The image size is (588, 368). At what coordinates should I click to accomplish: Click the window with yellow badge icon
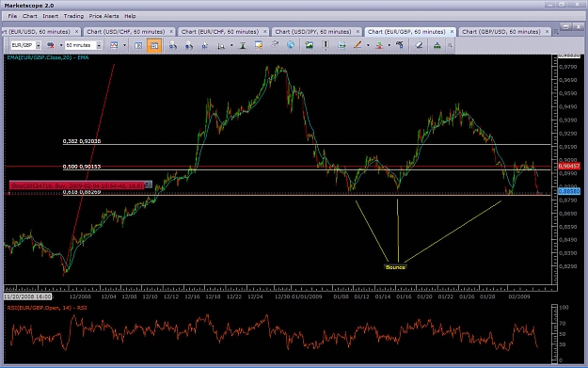[259, 45]
